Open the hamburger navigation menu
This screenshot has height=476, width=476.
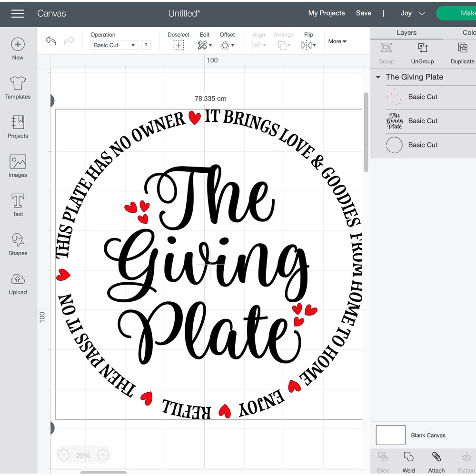[x=18, y=13]
